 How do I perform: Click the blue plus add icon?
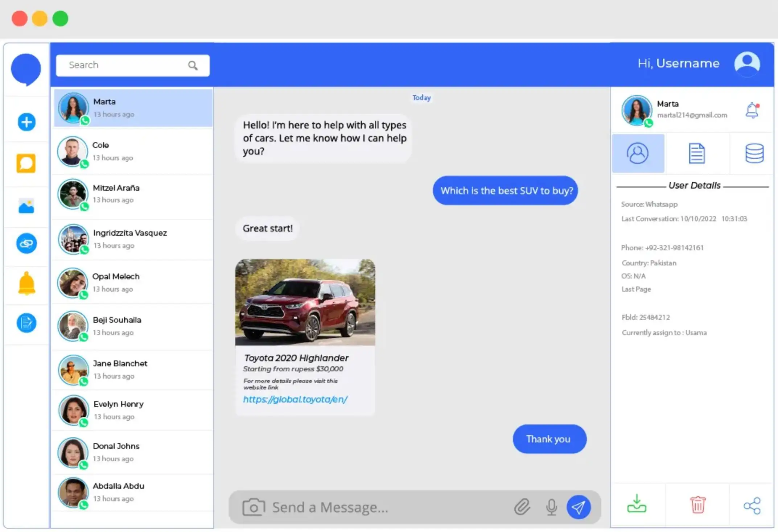coord(26,122)
